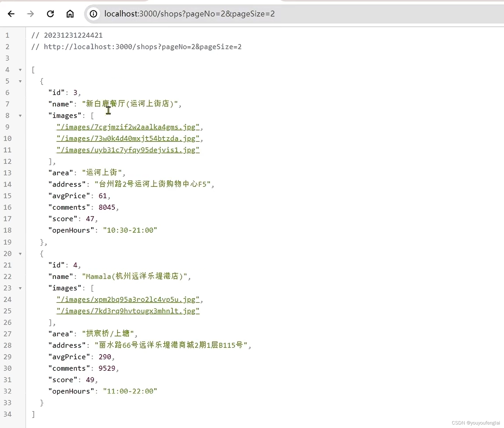Image resolution: width=504 pixels, height=428 pixels.
Task: Open image link xpm2bq95a3ro2lc4vp5u.jpg
Action: (128, 300)
